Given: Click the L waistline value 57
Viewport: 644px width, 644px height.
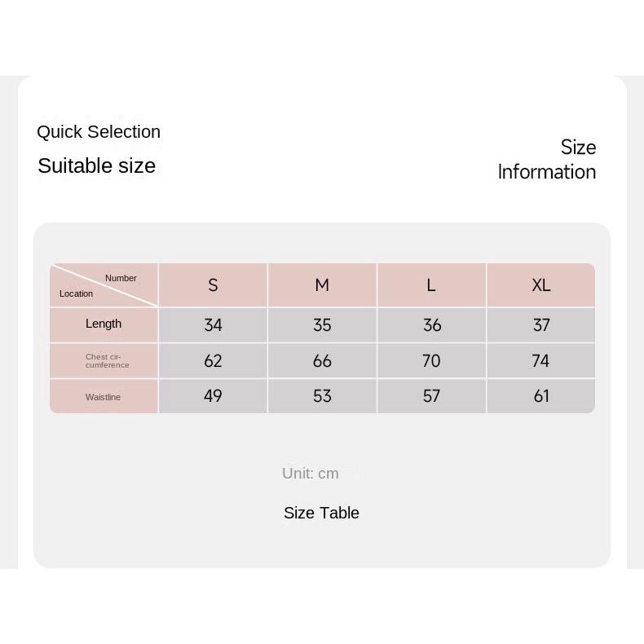Looking at the screenshot, I should click(431, 396).
